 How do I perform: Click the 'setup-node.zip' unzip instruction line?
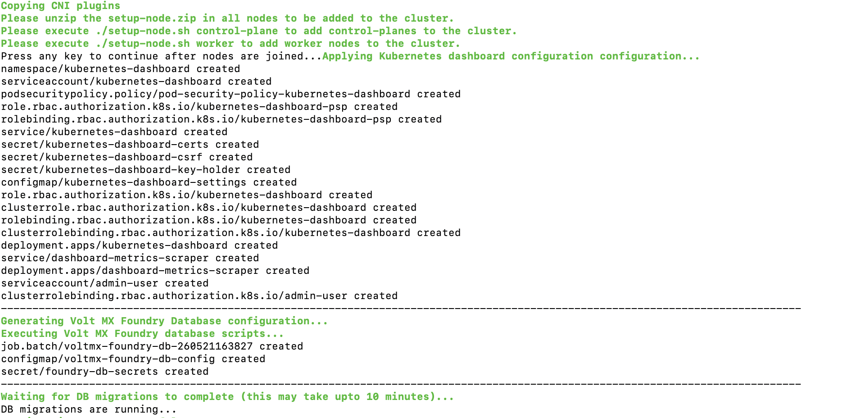coord(227,18)
